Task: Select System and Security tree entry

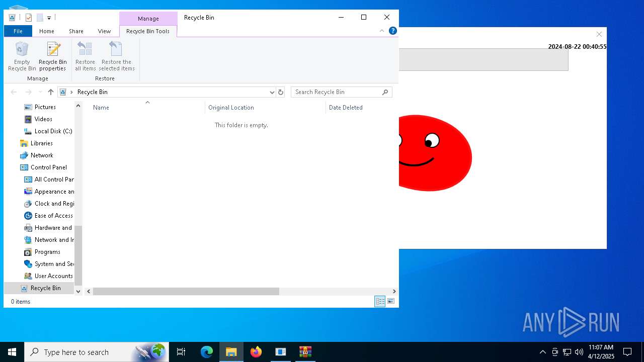Action: (x=54, y=264)
